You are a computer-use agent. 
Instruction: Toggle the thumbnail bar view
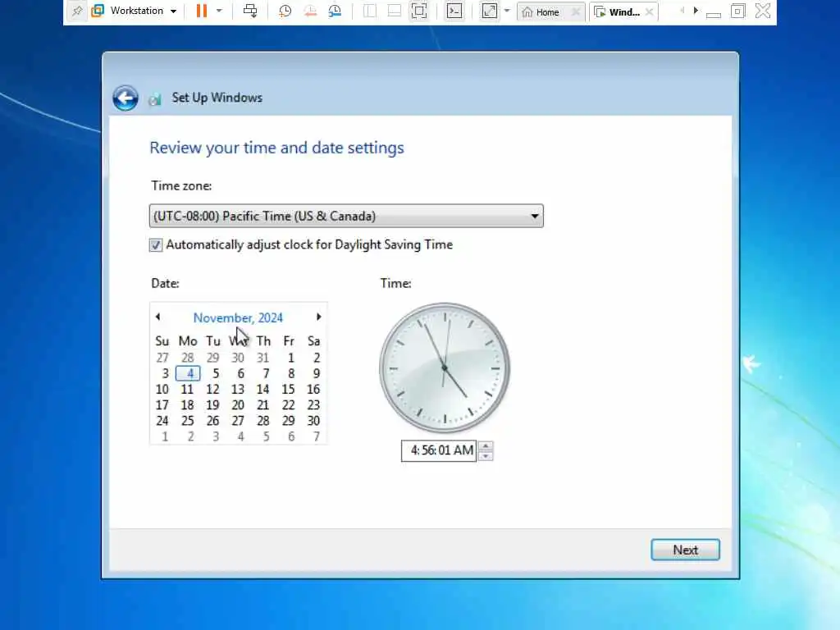click(395, 11)
